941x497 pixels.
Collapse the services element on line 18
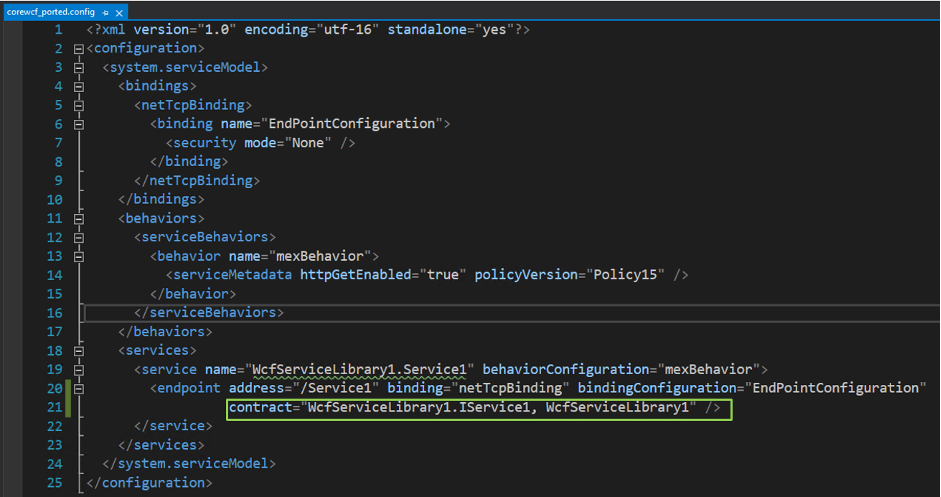point(79,351)
